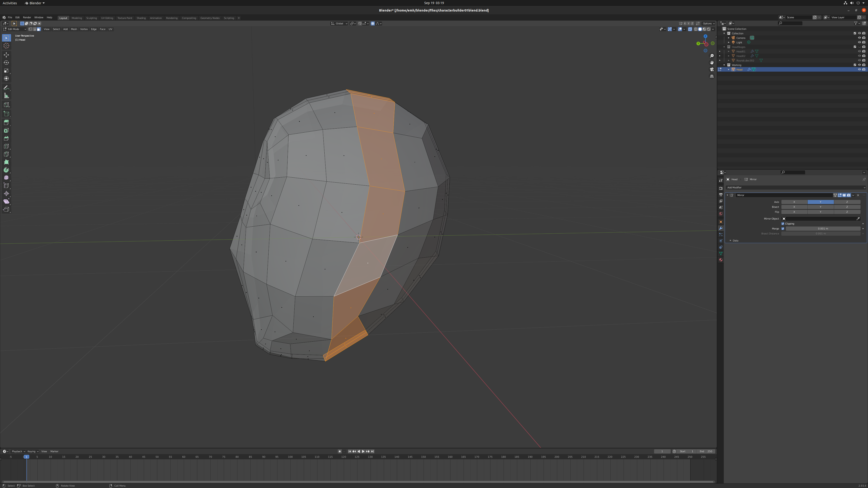Click the pan view hand icon
Screen dimensions: 868x488
point(712,63)
